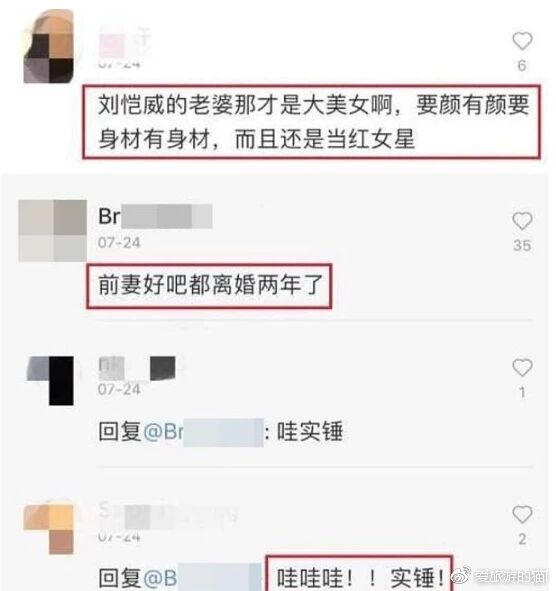Screen dimensions: 556x591
Task: Tap the 07-24 date under Br username
Action: click(119, 243)
